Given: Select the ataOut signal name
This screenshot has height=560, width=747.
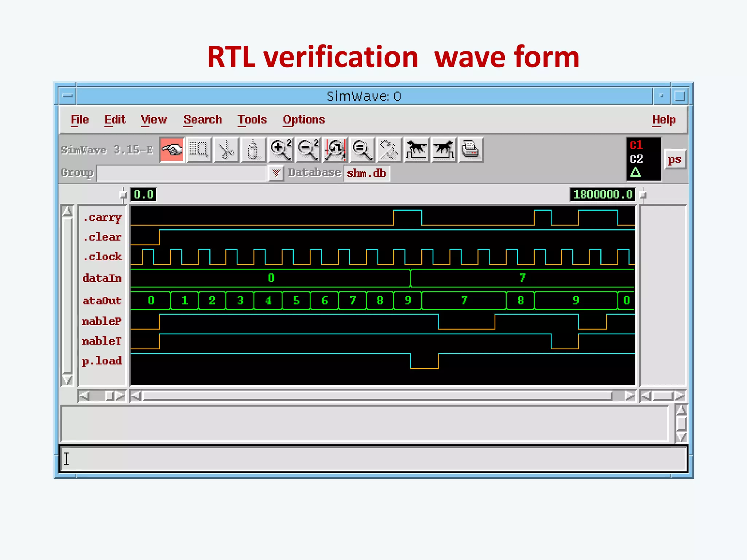Looking at the screenshot, I should 102,300.
